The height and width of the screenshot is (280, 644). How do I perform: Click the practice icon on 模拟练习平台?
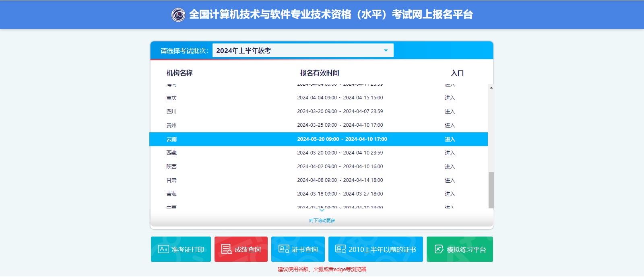click(439, 249)
